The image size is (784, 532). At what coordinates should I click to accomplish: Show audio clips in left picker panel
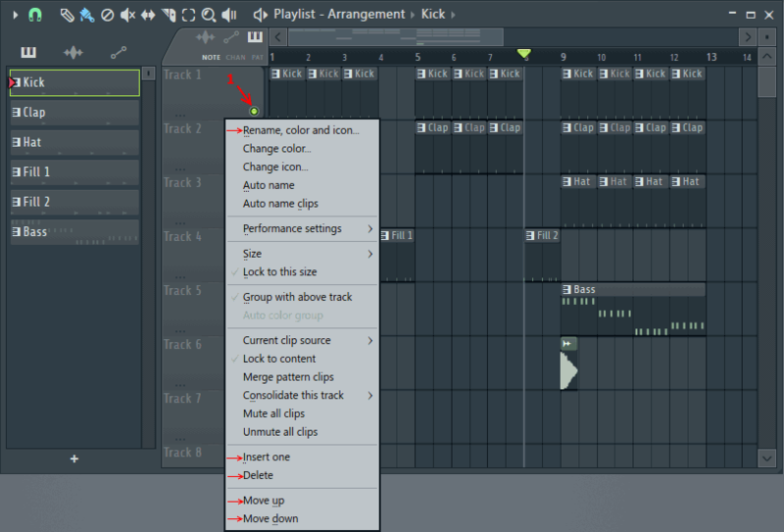coord(73,52)
